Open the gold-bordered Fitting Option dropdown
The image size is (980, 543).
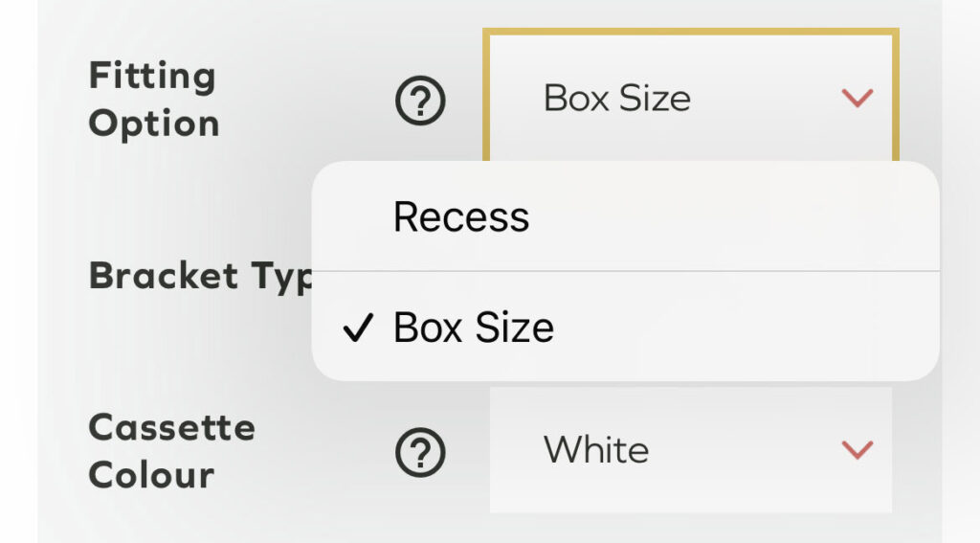click(689, 98)
